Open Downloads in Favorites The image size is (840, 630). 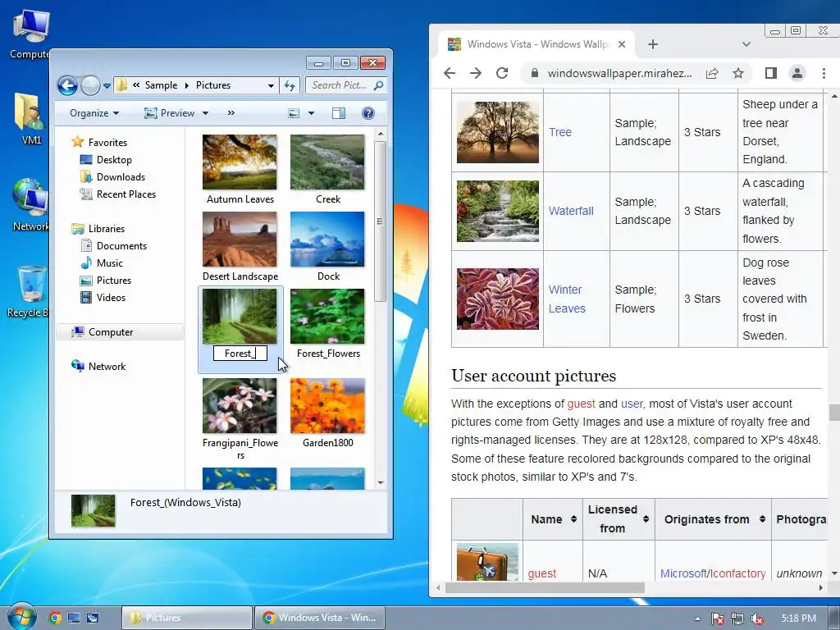[112, 177]
